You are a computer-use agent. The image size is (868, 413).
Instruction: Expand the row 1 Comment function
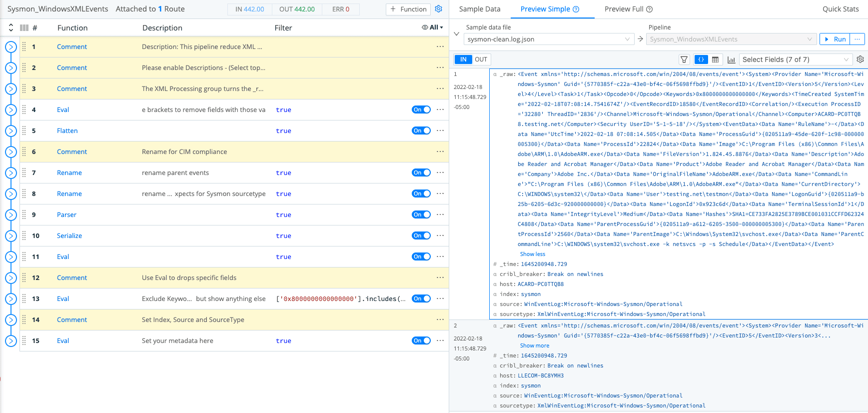[11, 47]
